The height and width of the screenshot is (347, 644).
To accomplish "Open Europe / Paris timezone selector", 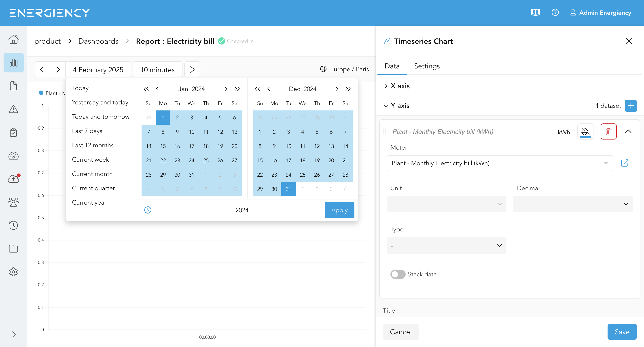I will point(344,69).
